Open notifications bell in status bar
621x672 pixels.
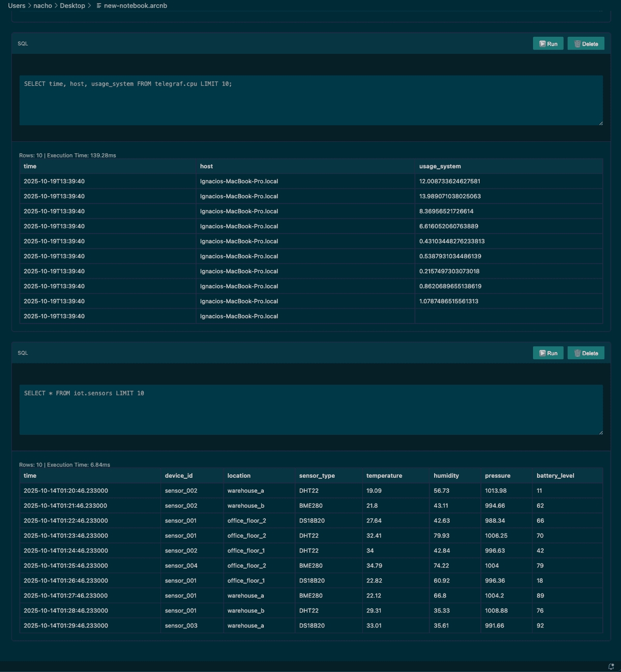[611, 667]
